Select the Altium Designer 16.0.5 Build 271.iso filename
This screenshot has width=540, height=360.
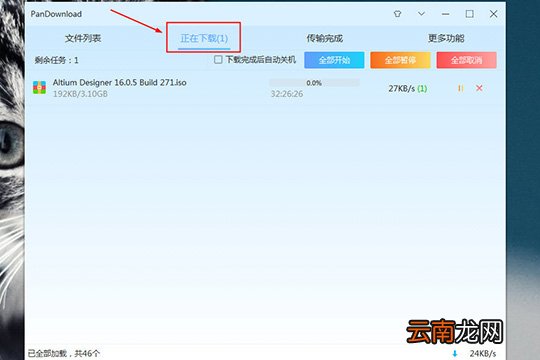pyautogui.click(x=120, y=83)
